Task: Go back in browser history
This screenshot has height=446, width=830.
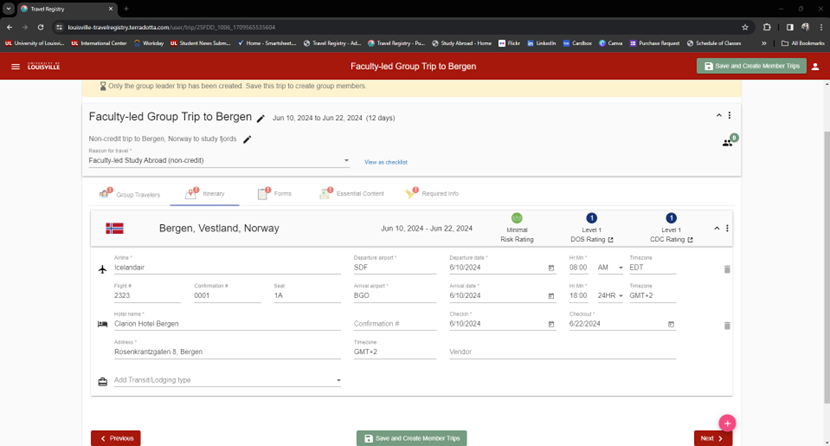Action: (x=10, y=27)
